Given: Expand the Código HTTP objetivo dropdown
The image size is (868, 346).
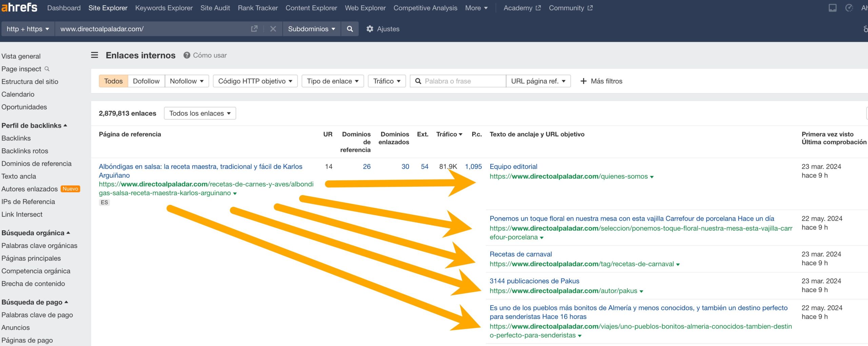Looking at the screenshot, I should [255, 81].
